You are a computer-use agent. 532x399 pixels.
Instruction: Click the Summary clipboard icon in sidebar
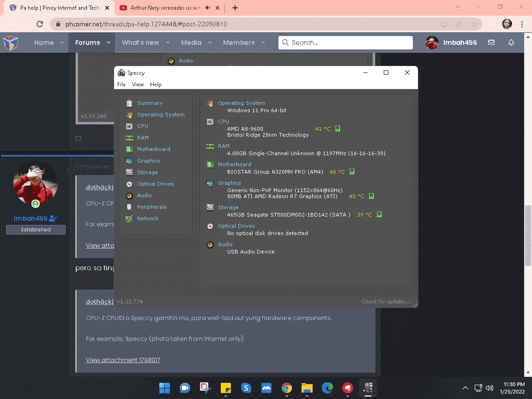(129, 103)
